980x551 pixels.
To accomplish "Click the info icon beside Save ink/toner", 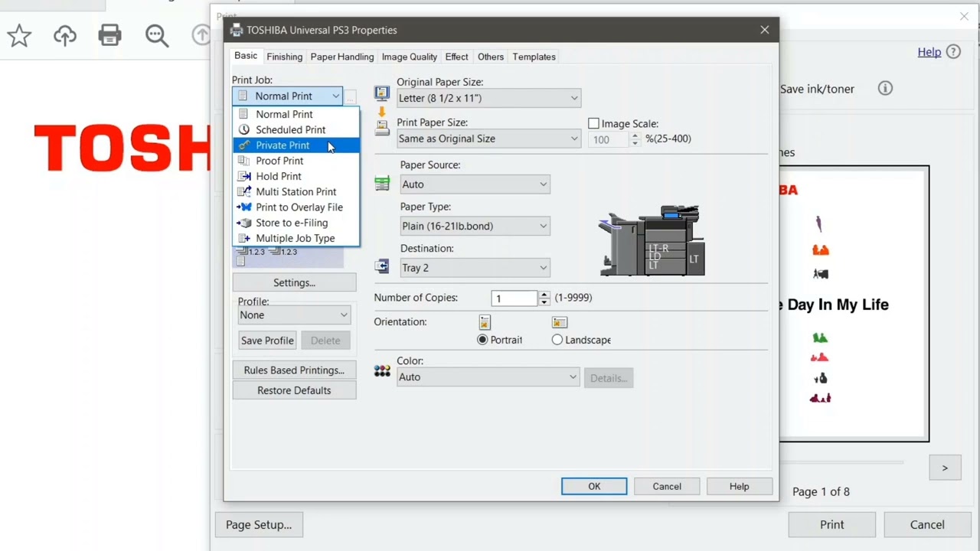I will [x=885, y=88].
